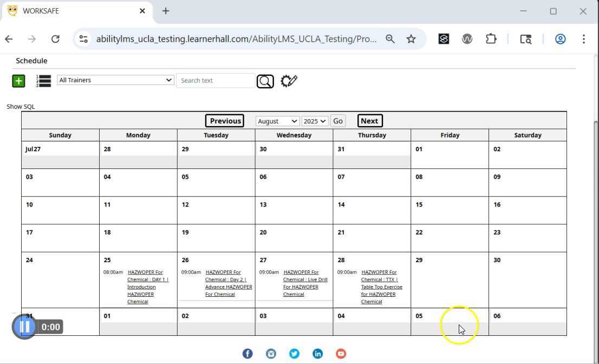This screenshot has height=364, width=599.
Task: Open the August month dropdown
Action: click(x=277, y=121)
